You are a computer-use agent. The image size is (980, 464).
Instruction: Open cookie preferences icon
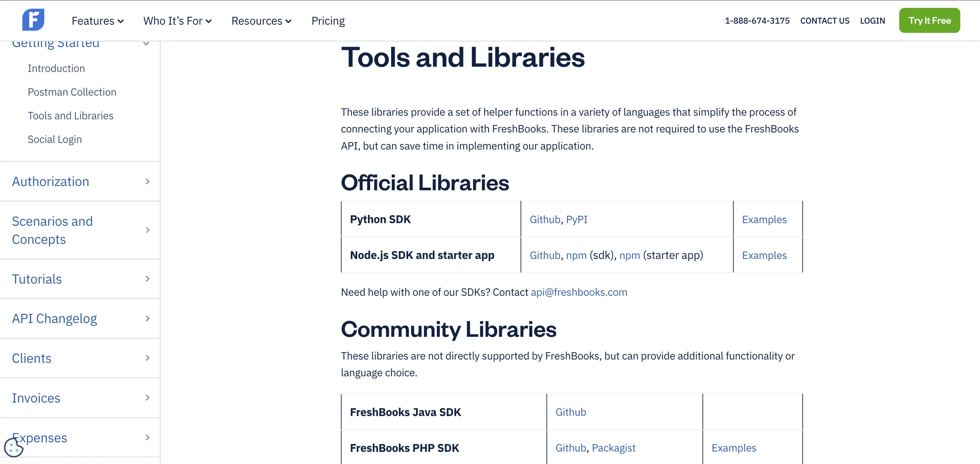[14, 447]
